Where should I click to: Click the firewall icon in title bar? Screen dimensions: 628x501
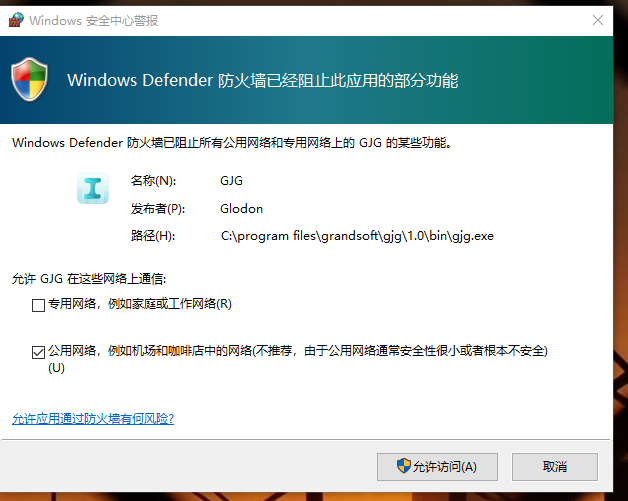coord(16,20)
